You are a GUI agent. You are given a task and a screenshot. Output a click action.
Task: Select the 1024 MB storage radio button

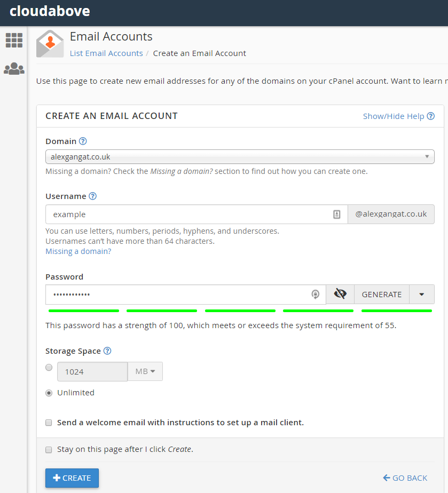click(49, 368)
